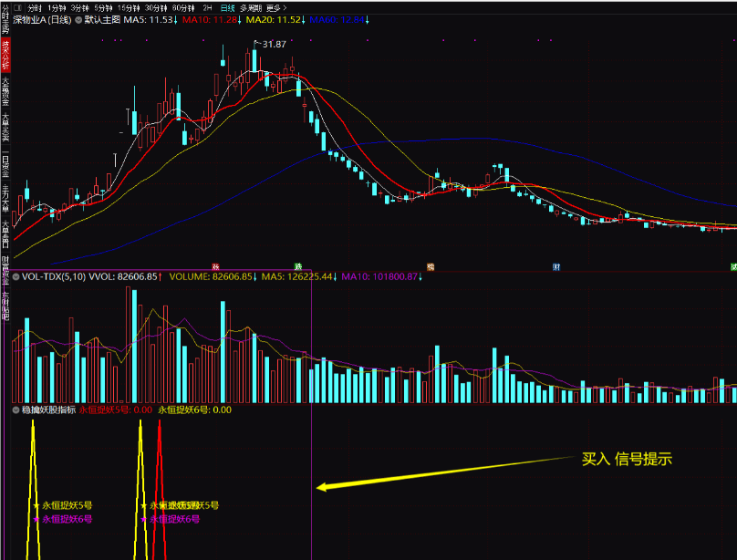Click the 深物业A(日线) stock title
737x560 pixels.
(x=42, y=20)
